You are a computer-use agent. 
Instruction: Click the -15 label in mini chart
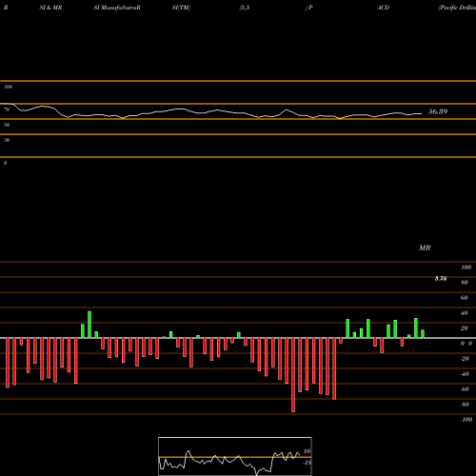307,463
